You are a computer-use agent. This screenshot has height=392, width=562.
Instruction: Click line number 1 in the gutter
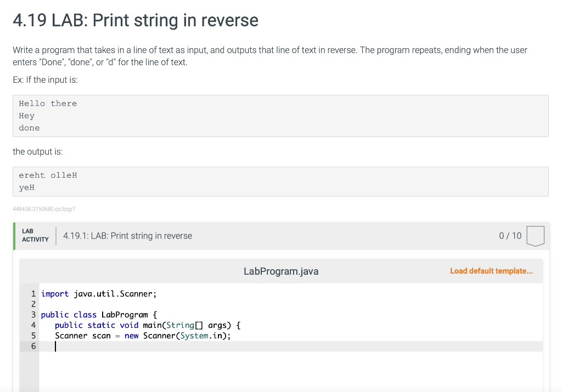pyautogui.click(x=33, y=294)
